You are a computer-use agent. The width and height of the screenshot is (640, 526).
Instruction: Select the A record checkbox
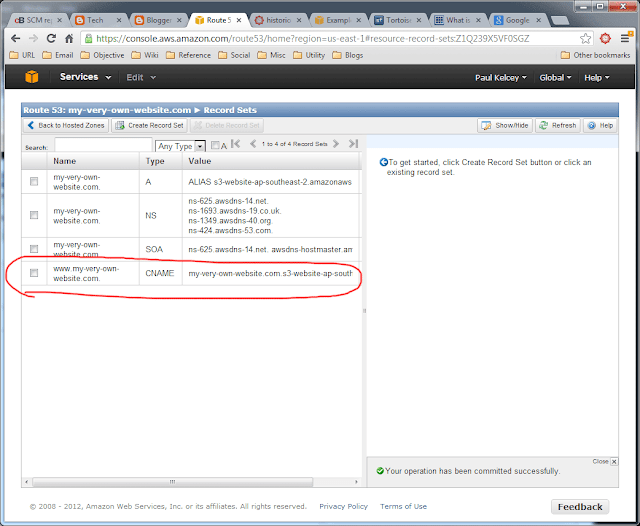[x=34, y=181]
